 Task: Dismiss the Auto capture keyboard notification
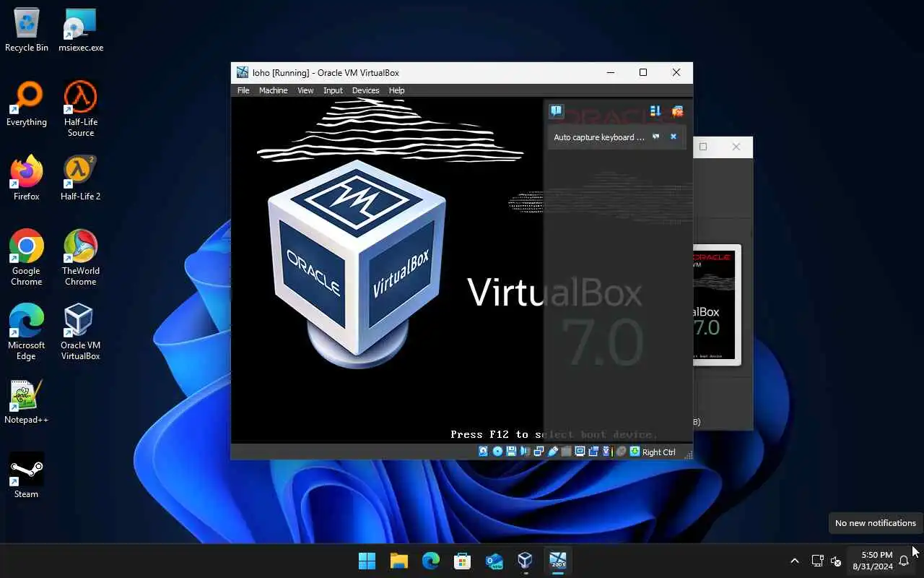click(x=674, y=137)
